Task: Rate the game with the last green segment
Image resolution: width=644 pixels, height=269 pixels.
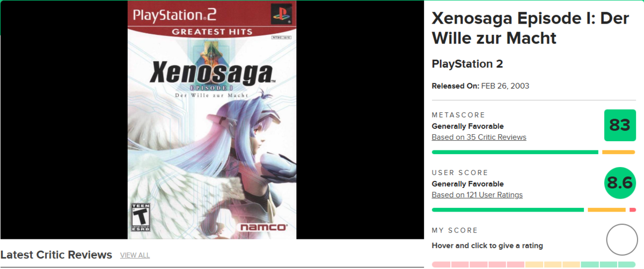Action: click(626, 265)
